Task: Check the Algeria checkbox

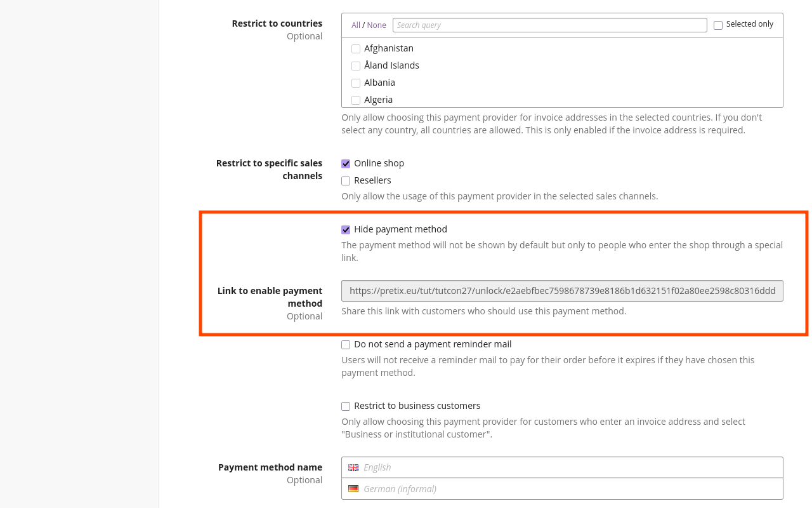Action: pos(355,100)
